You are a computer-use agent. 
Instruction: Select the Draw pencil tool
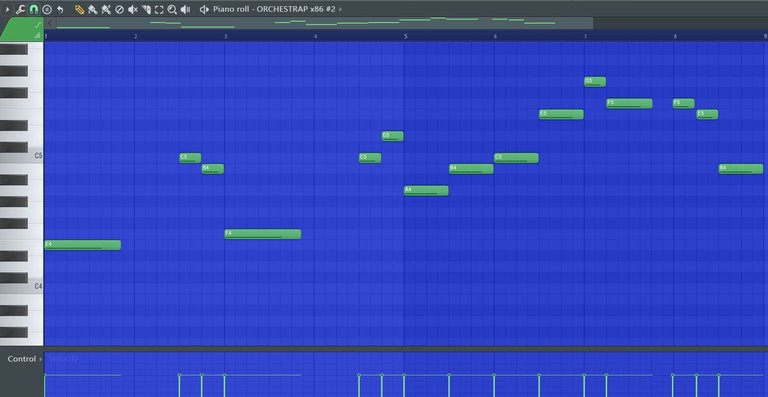click(79, 9)
